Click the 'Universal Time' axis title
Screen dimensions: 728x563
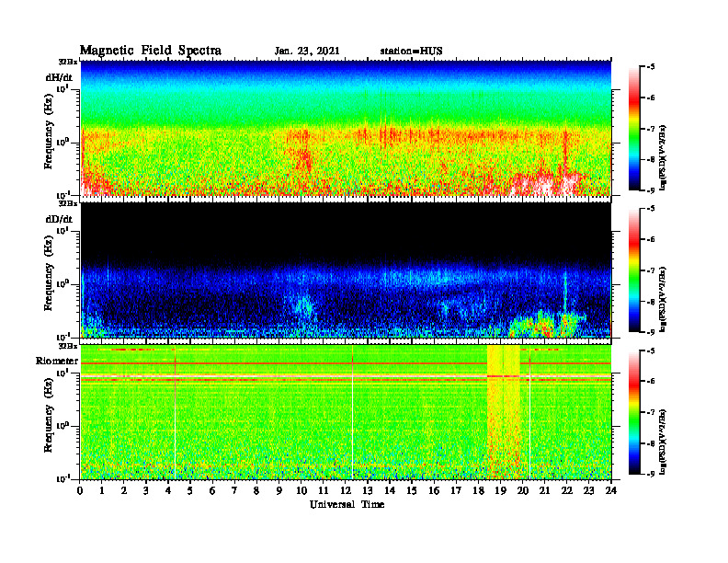coord(347,504)
